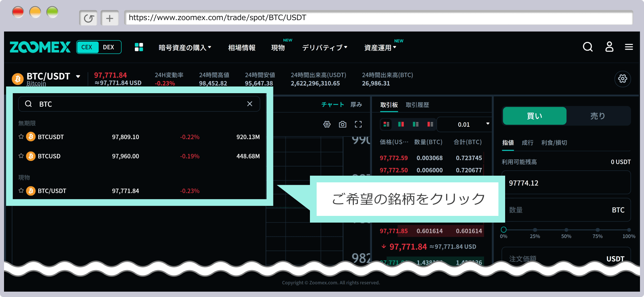Screen dimensions: 644x297
Task: Set amount slider to 75%
Action: [x=598, y=230]
